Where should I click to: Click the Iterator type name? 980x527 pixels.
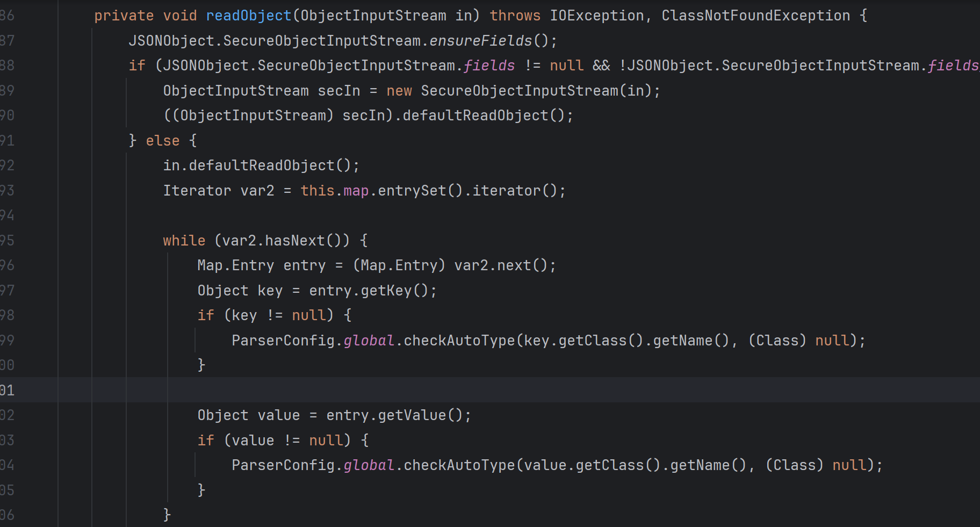pyautogui.click(x=197, y=191)
